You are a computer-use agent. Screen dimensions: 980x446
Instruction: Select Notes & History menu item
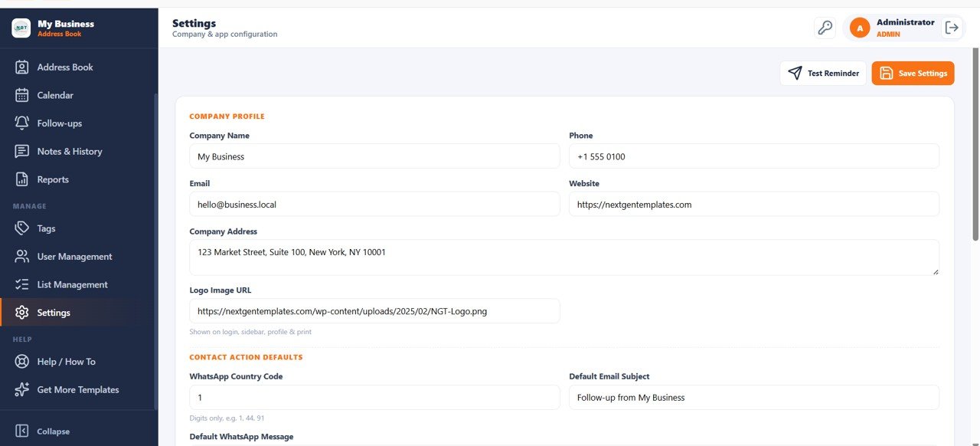coord(77,151)
